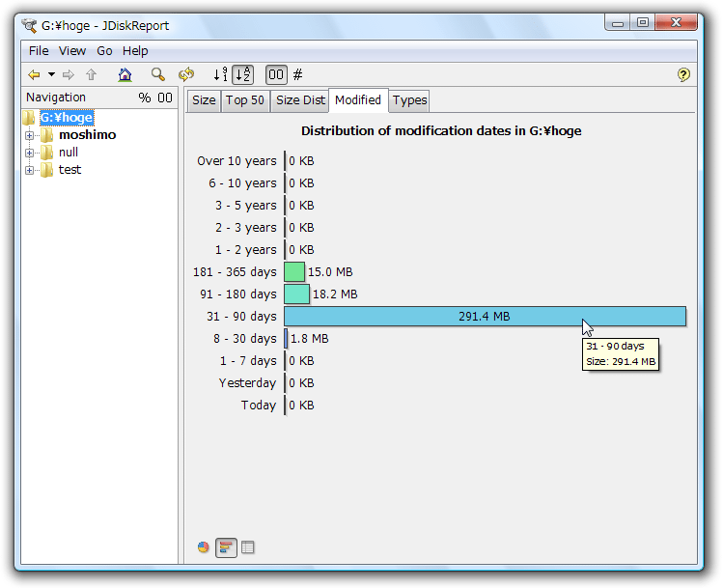The image size is (723, 588).
Task: Click the '6 - 10 years' label
Action: pyautogui.click(x=242, y=183)
